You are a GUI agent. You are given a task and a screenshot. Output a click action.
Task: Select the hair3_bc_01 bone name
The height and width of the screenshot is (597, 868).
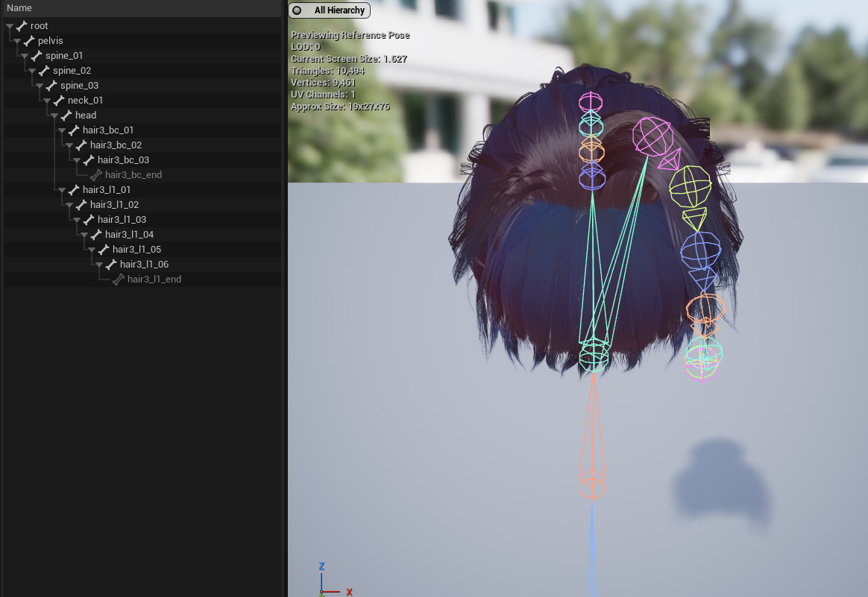coord(108,130)
